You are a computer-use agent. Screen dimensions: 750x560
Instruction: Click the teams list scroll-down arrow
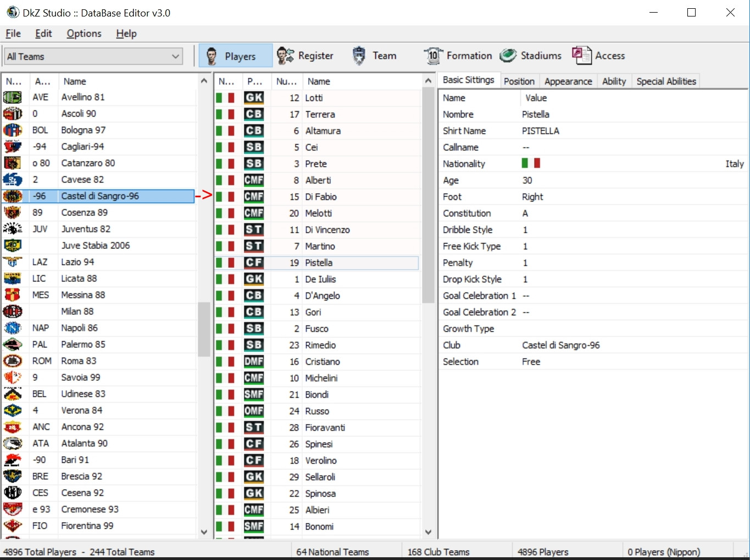204,532
